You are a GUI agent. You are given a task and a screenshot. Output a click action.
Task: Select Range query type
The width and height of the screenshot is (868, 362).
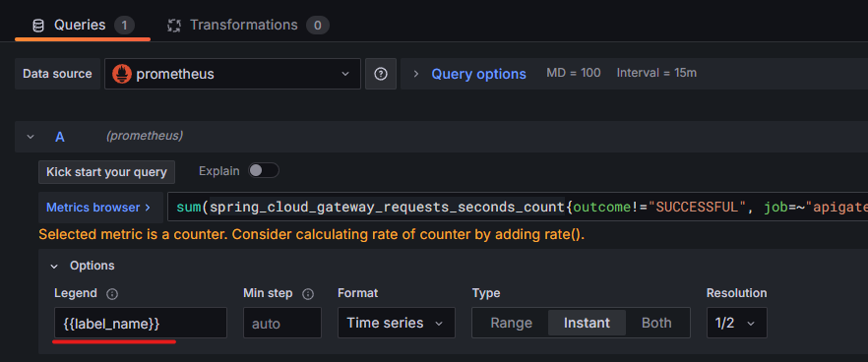tap(511, 323)
